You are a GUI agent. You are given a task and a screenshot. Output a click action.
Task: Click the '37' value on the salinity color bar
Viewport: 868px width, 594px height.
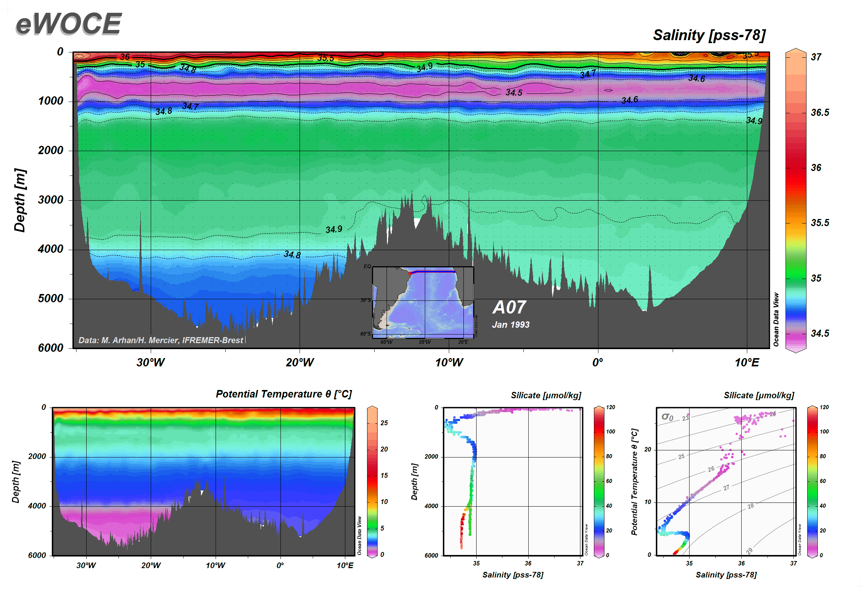tap(816, 57)
